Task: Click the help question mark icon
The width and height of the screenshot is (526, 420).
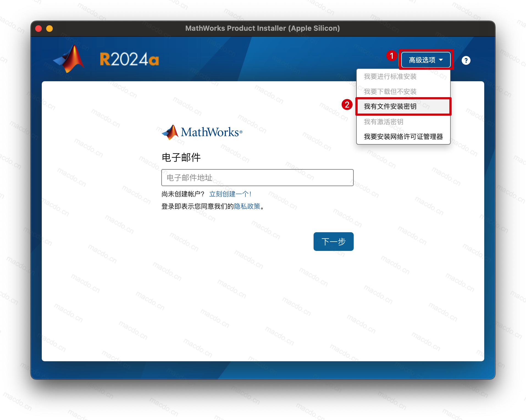Action: (466, 60)
